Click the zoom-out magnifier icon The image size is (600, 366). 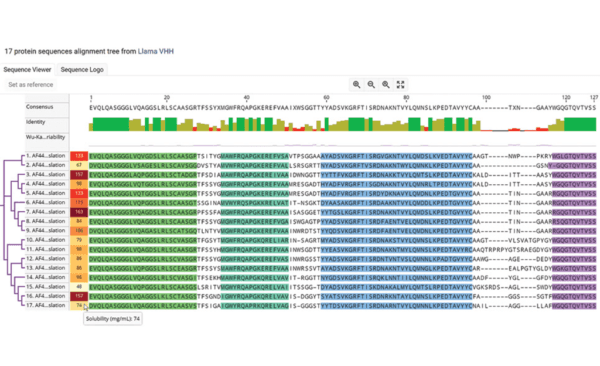(x=371, y=85)
